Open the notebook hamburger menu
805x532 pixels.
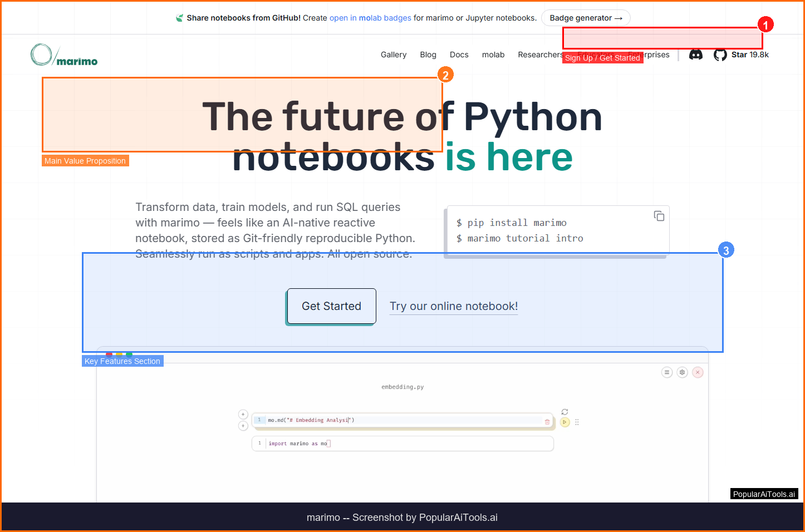pyautogui.click(x=666, y=372)
